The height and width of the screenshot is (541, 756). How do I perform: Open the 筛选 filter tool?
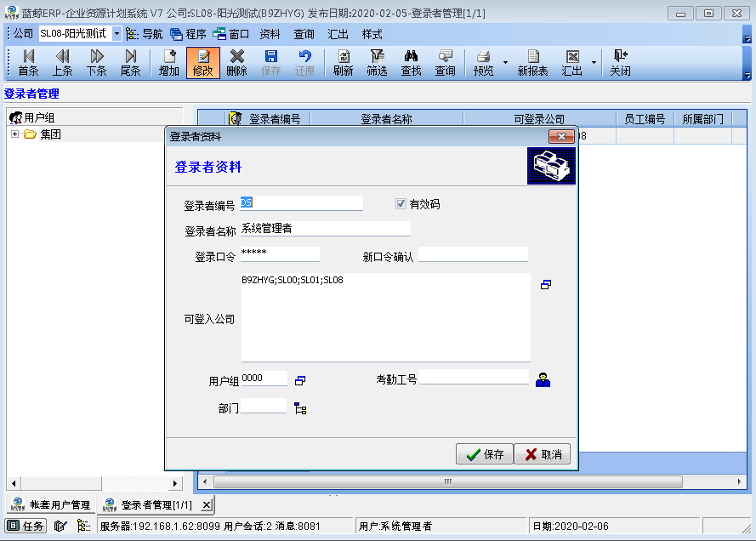click(x=377, y=63)
